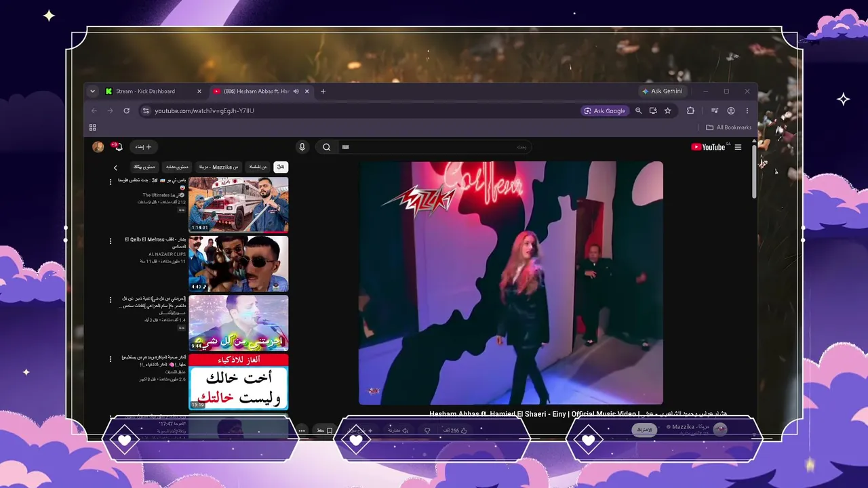Install the page as an app icon
Image resolution: width=868 pixels, height=488 pixels.
(x=653, y=110)
